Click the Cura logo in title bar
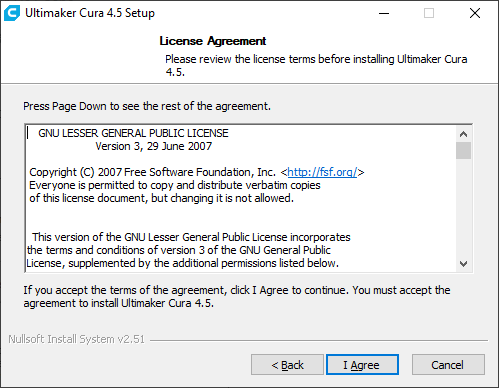 pyautogui.click(x=12, y=13)
